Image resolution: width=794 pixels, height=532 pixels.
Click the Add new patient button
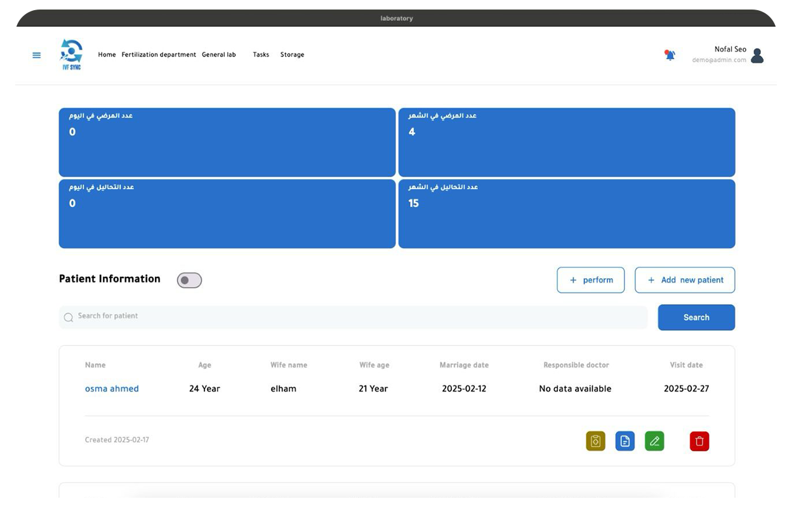click(685, 280)
